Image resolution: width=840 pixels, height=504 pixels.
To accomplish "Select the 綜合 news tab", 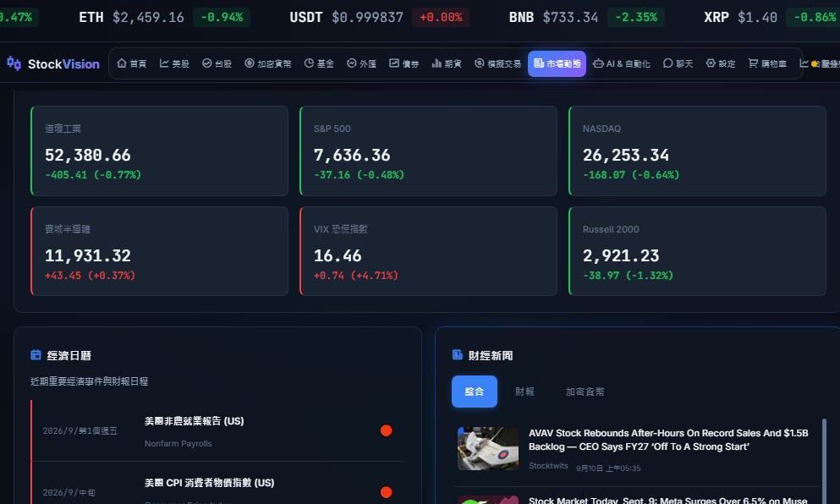I will 474,392.
